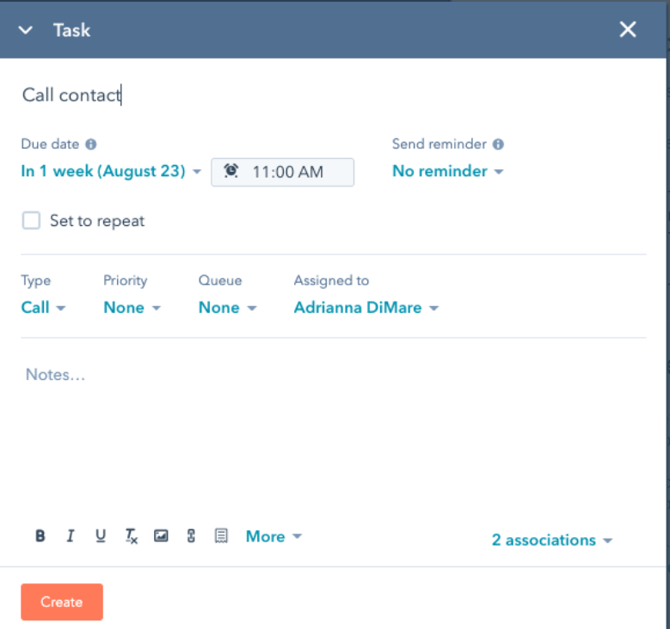
Task: Click the "Set to repeat" label text
Action: (97, 221)
